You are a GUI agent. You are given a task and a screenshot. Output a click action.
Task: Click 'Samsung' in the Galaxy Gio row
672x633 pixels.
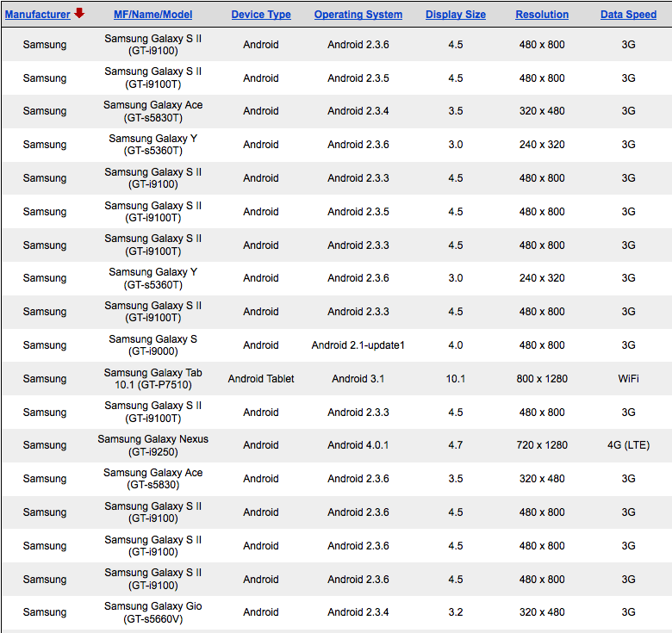pyautogui.click(x=45, y=612)
